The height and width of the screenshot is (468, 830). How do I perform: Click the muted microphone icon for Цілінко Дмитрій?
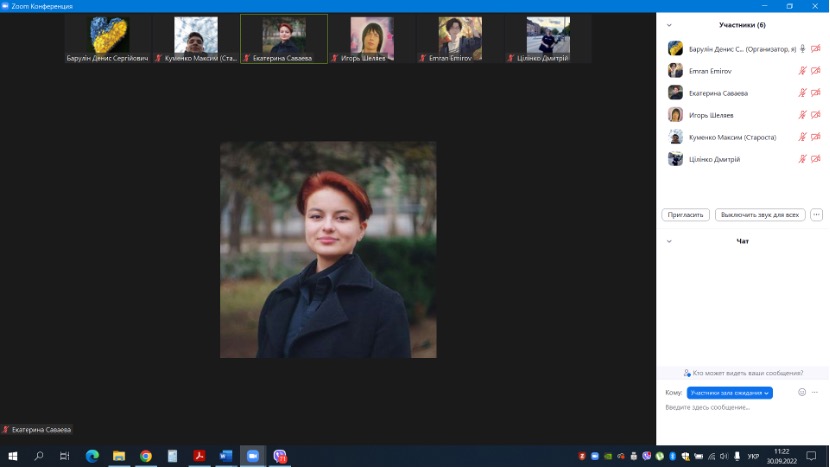pyautogui.click(x=802, y=159)
